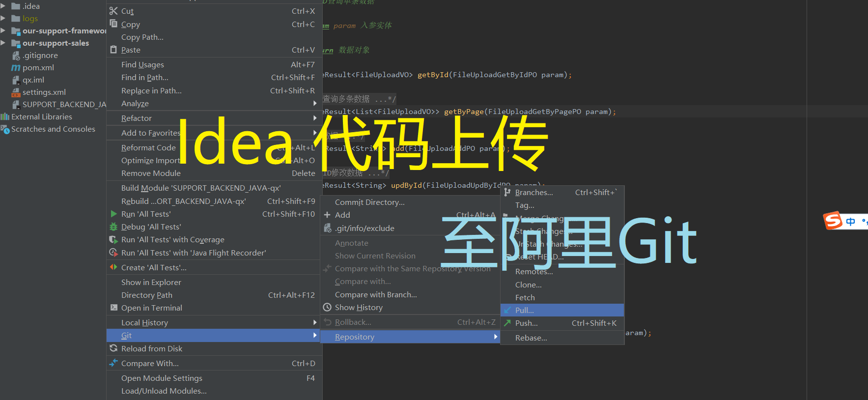Click the Reload from Disk refresh icon
Viewport: 868px width, 400px height.
[113, 348]
